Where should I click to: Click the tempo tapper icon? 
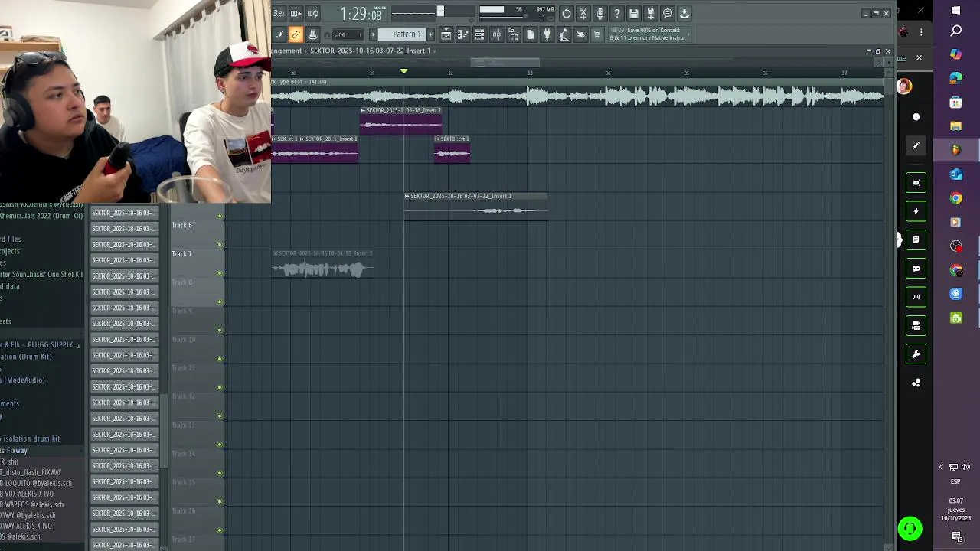563,34
